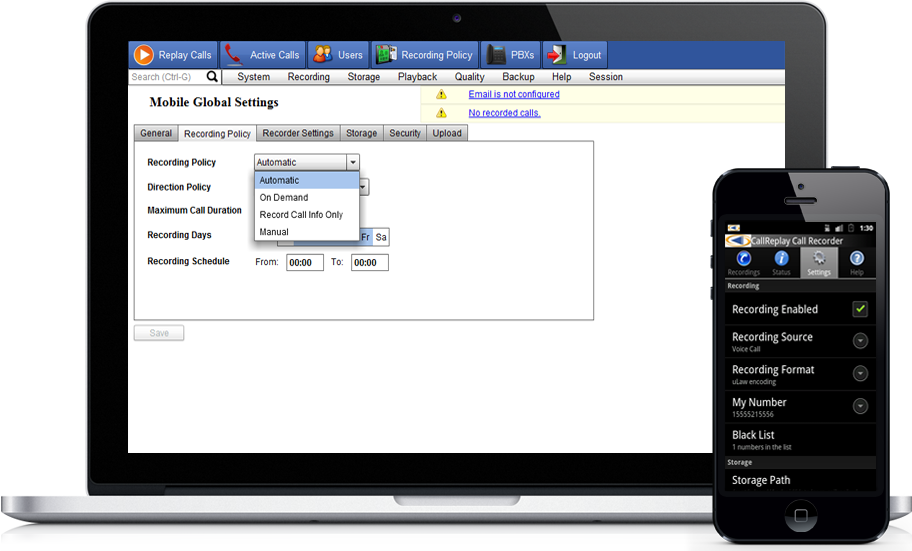Screen dimensions: 912x551
Task: Toggle the Recording Enabled checkbox on phone
Action: (x=860, y=309)
